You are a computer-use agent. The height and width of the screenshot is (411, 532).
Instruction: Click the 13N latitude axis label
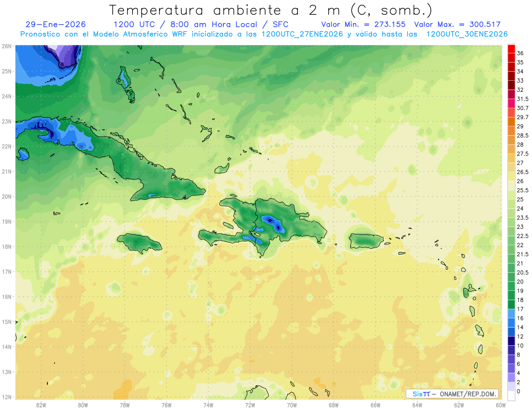pyautogui.click(x=7, y=372)
